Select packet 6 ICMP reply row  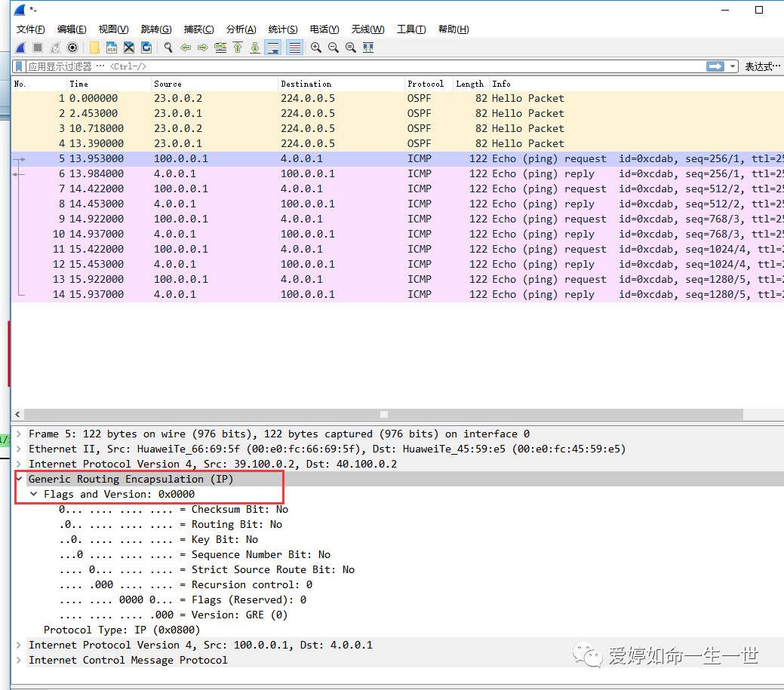[398, 174]
